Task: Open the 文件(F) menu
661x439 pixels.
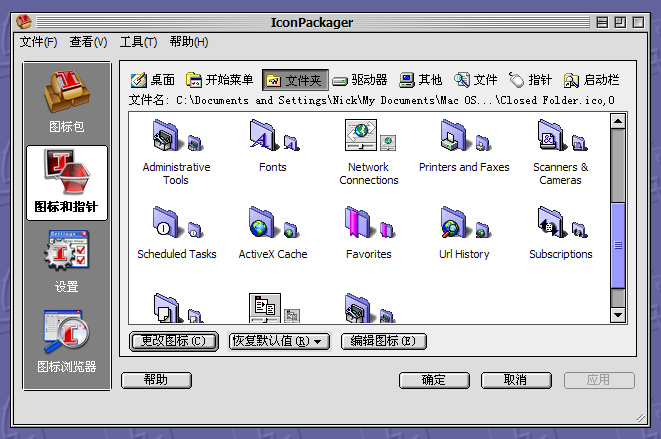Action: (x=38, y=42)
